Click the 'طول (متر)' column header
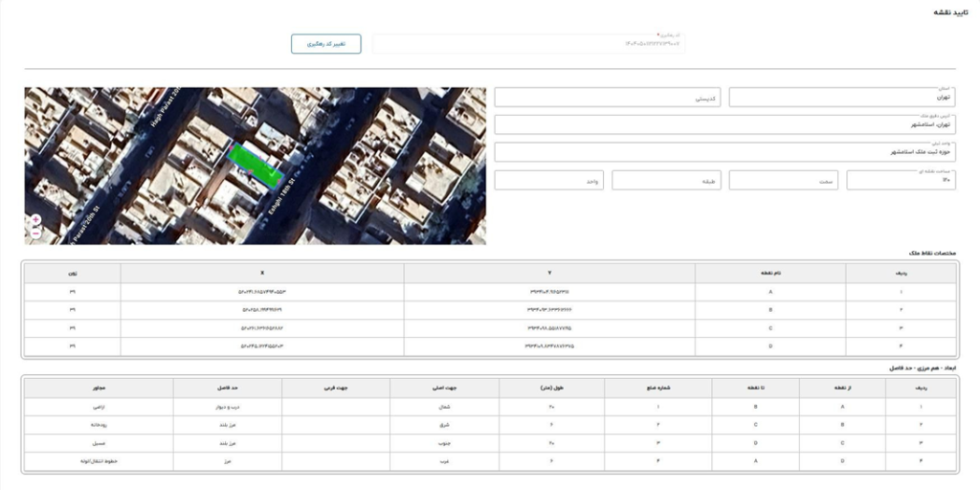The height and width of the screenshot is (490, 980). (551, 388)
